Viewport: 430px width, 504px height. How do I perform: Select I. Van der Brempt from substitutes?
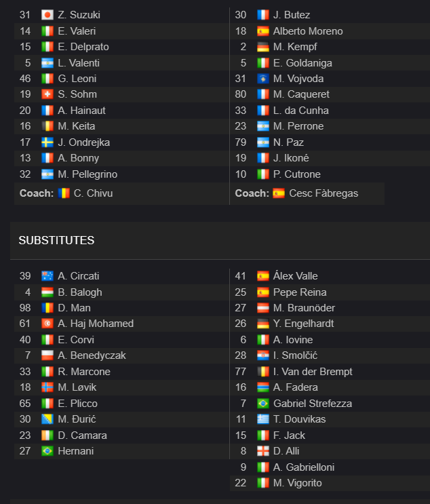(x=313, y=372)
